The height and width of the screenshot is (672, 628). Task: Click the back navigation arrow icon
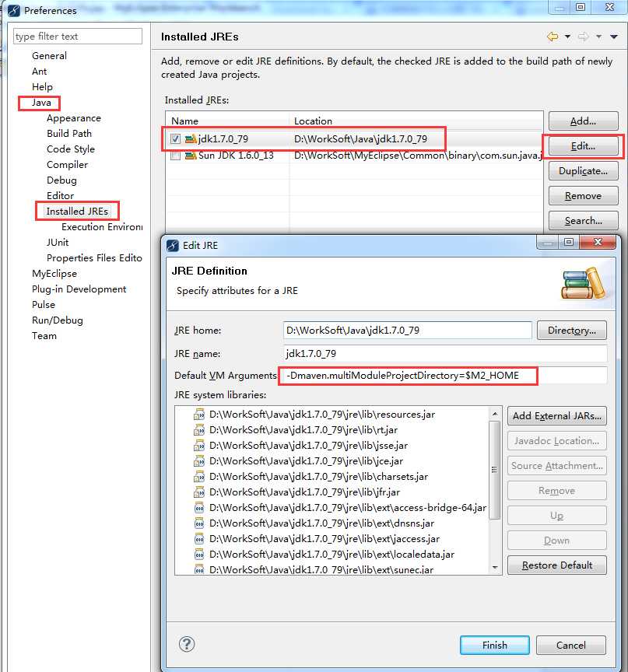coord(553,37)
